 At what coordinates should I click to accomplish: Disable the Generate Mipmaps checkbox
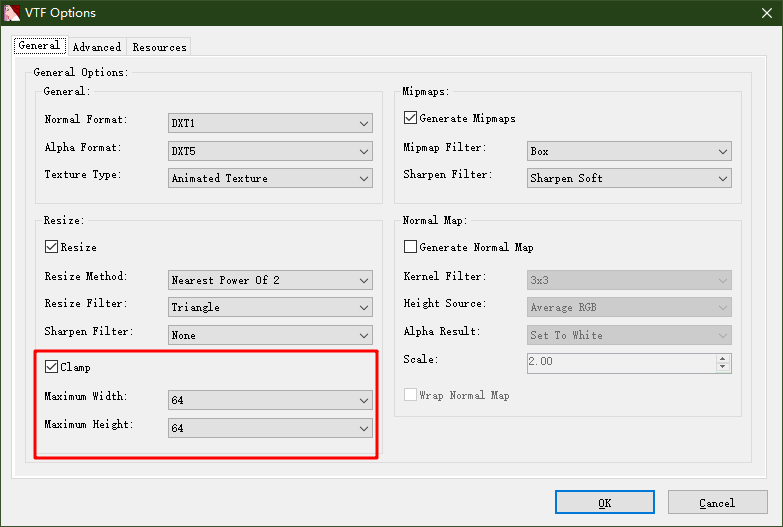[410, 118]
